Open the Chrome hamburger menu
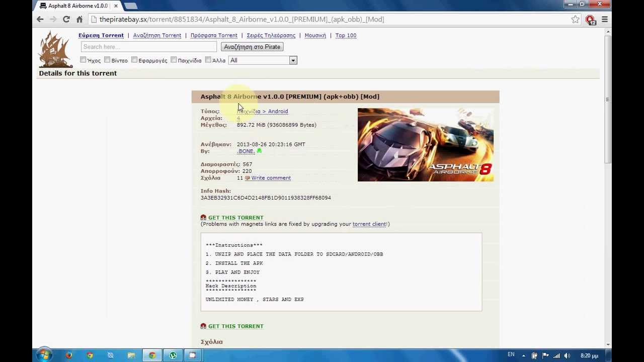The width and height of the screenshot is (644, 362). coord(605,19)
